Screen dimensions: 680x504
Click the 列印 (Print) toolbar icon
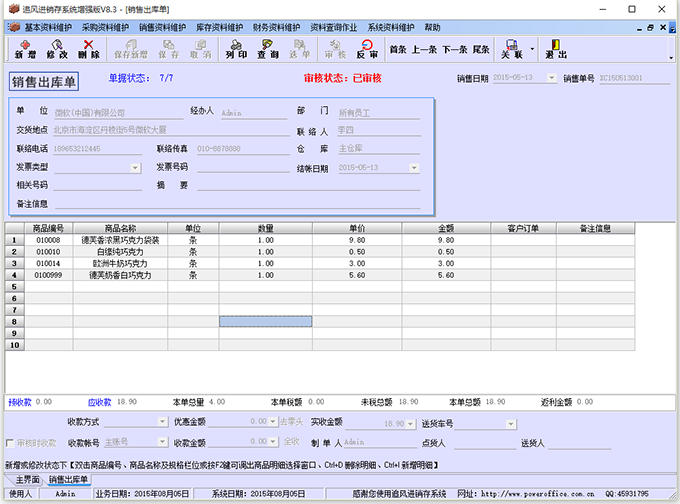pos(236,48)
